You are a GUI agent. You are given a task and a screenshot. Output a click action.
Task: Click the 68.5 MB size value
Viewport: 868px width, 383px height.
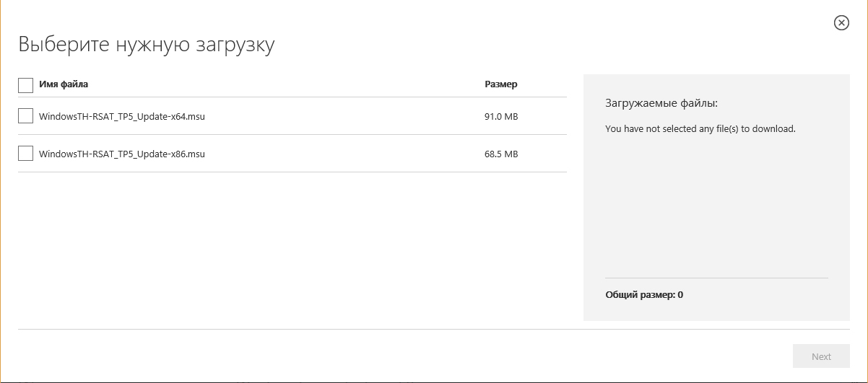pos(500,154)
